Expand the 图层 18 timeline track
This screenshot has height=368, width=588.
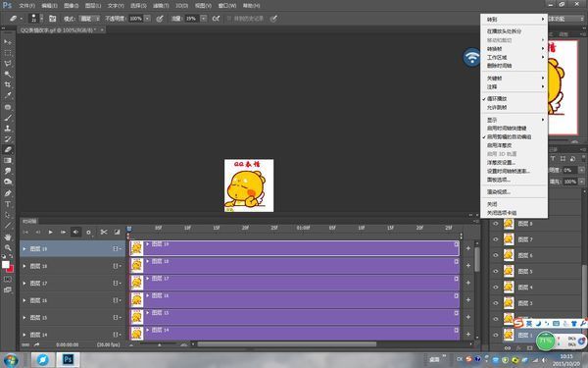(24, 266)
